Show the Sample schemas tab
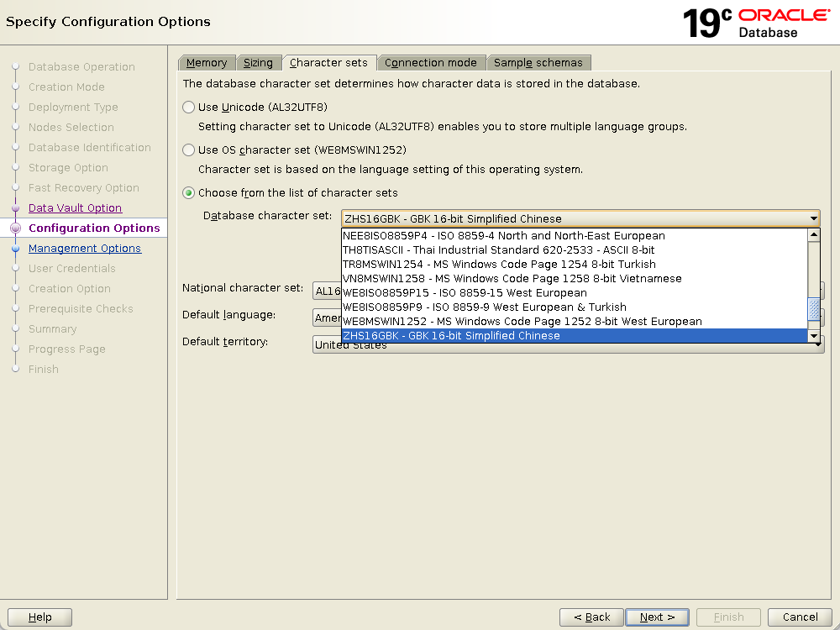Image resolution: width=840 pixels, height=630 pixels. coord(538,63)
